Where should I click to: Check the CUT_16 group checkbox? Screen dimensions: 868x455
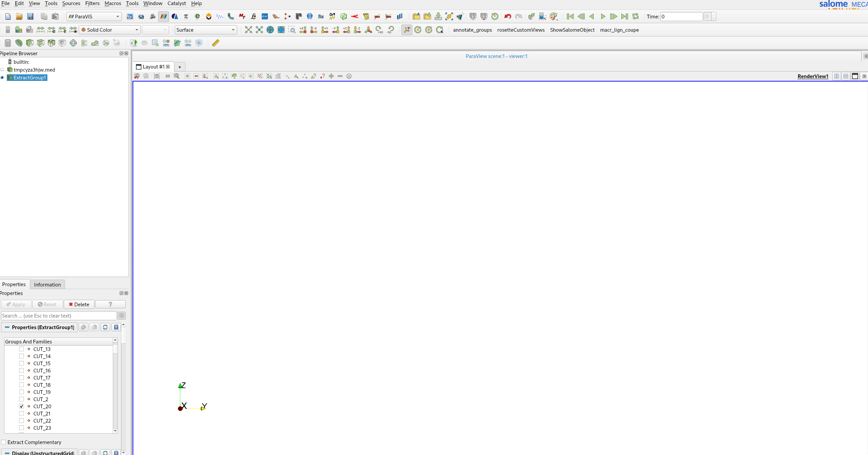(21, 370)
